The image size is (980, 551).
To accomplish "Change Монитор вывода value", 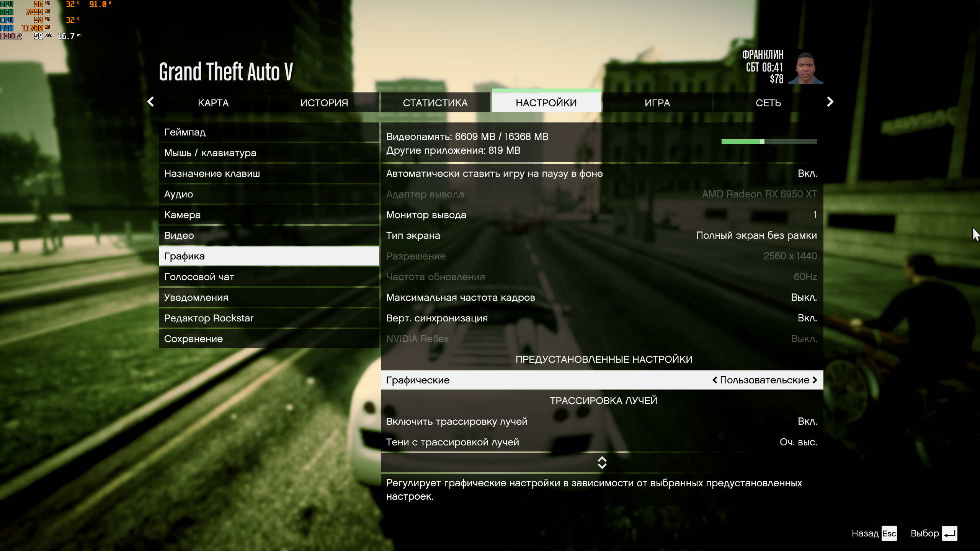I will click(x=602, y=215).
